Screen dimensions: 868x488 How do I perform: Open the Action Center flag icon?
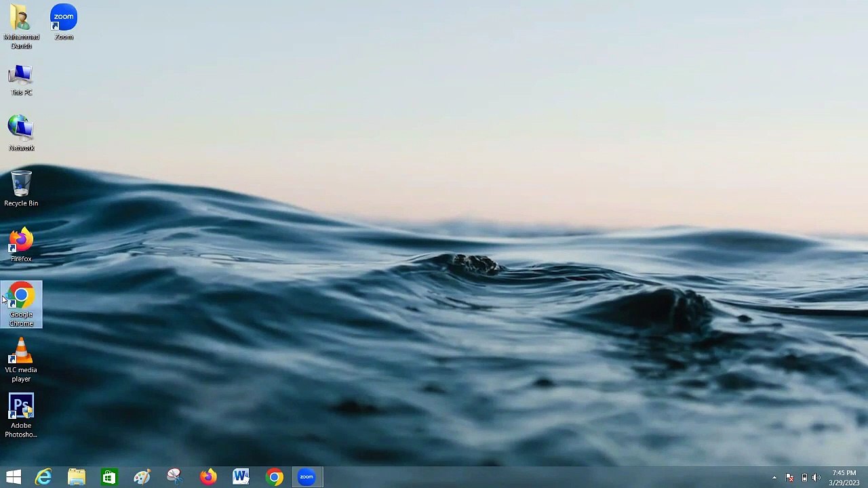pos(789,478)
